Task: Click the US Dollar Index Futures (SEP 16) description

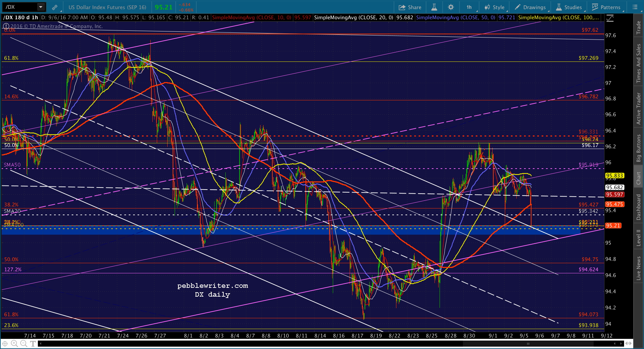Action: coord(107,7)
